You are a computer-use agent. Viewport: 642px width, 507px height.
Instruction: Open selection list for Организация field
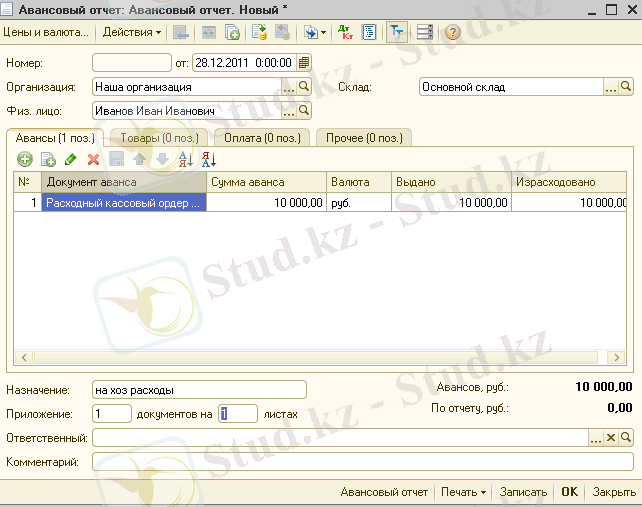(x=289, y=87)
